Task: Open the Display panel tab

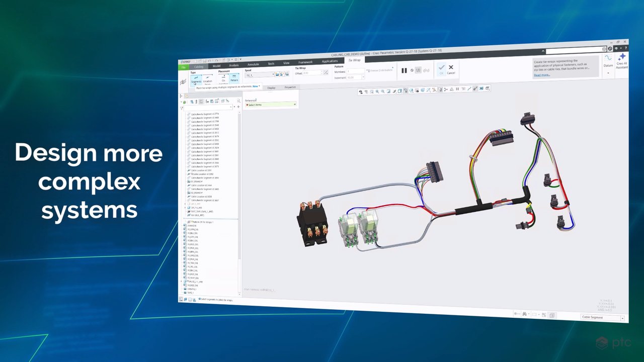Action: [271, 88]
